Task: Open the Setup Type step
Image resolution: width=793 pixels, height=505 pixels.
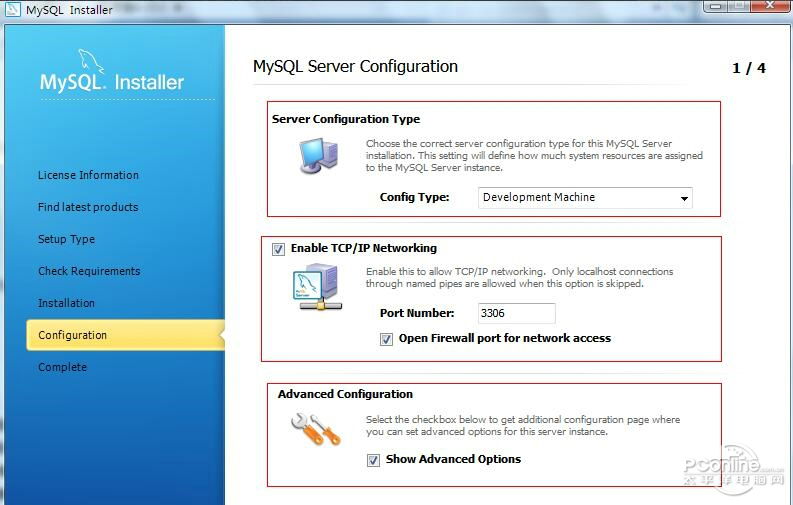Action: click(x=66, y=239)
